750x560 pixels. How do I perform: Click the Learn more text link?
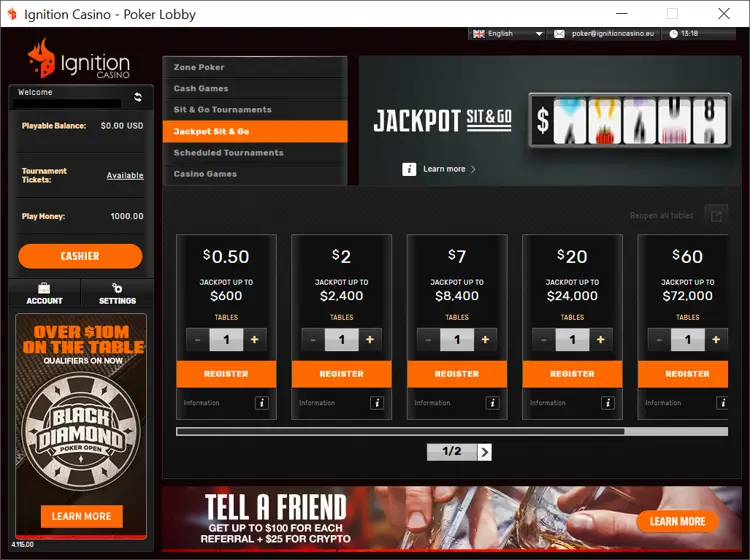(x=444, y=169)
